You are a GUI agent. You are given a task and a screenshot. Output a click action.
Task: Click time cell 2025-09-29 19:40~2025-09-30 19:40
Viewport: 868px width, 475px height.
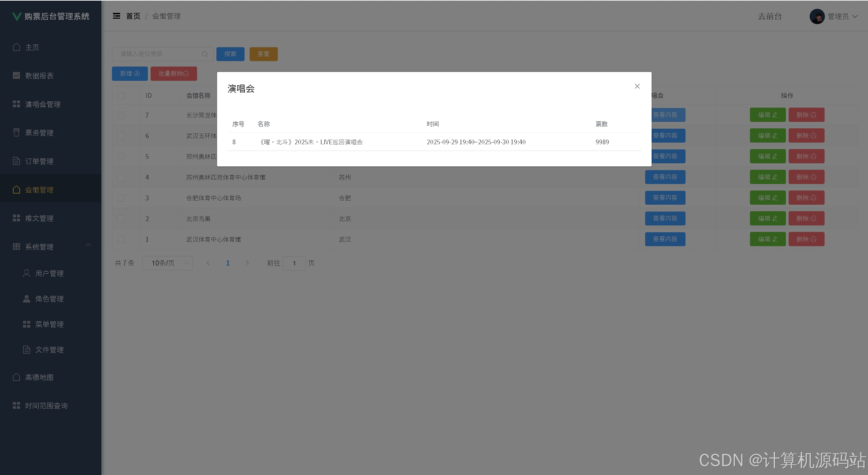coord(476,142)
